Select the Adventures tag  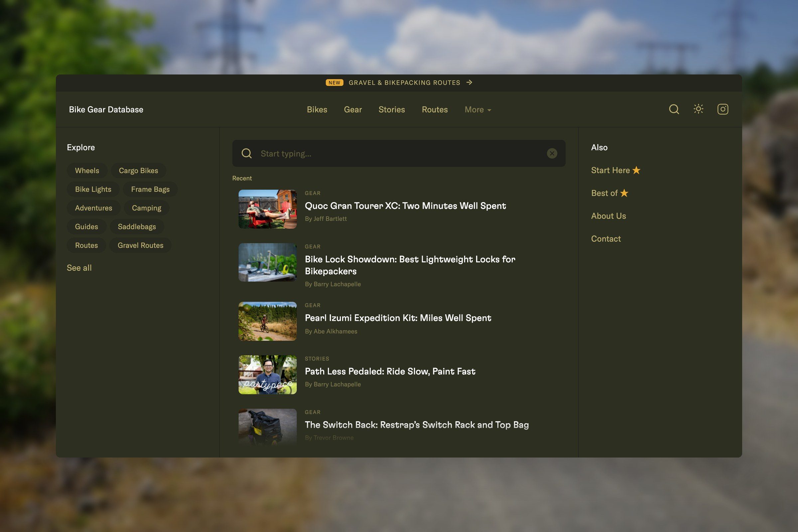click(x=94, y=207)
